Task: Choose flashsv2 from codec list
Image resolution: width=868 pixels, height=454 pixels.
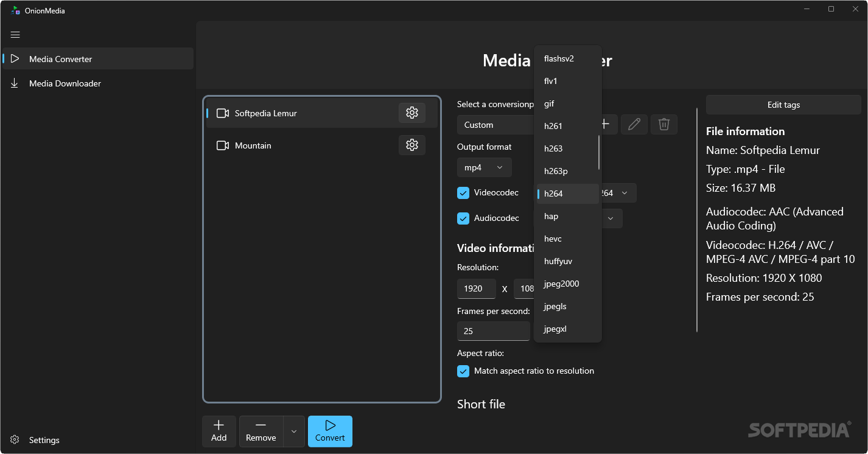Action: click(x=568, y=58)
